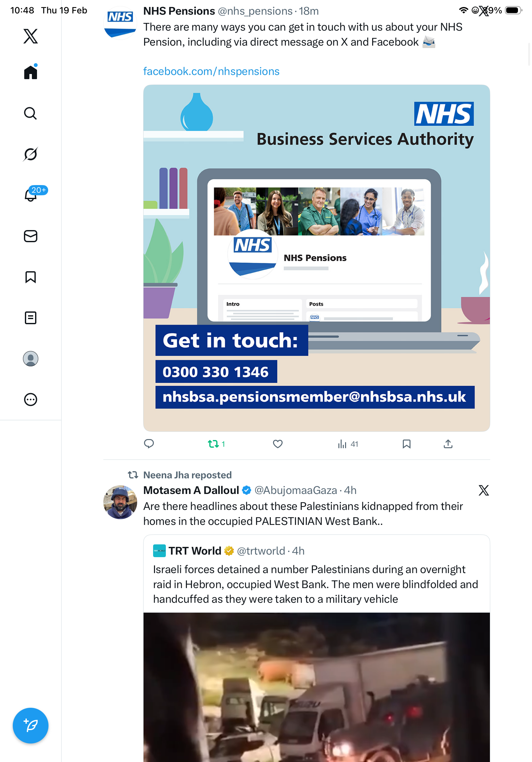
Task: Open the NHS Business Services Authority image
Action: [316, 258]
